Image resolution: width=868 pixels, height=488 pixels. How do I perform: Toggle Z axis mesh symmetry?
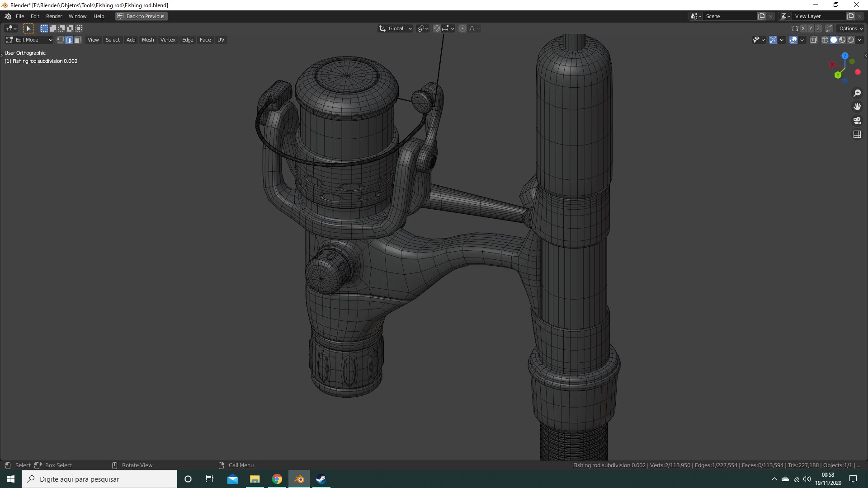tap(818, 28)
